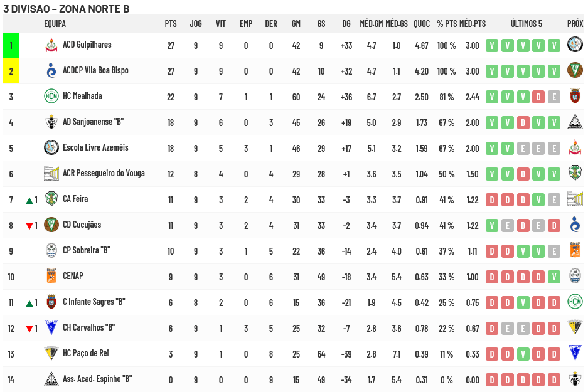Click the yellow position 2 marker
Viewport: 588px width, 392px height.
(x=11, y=71)
